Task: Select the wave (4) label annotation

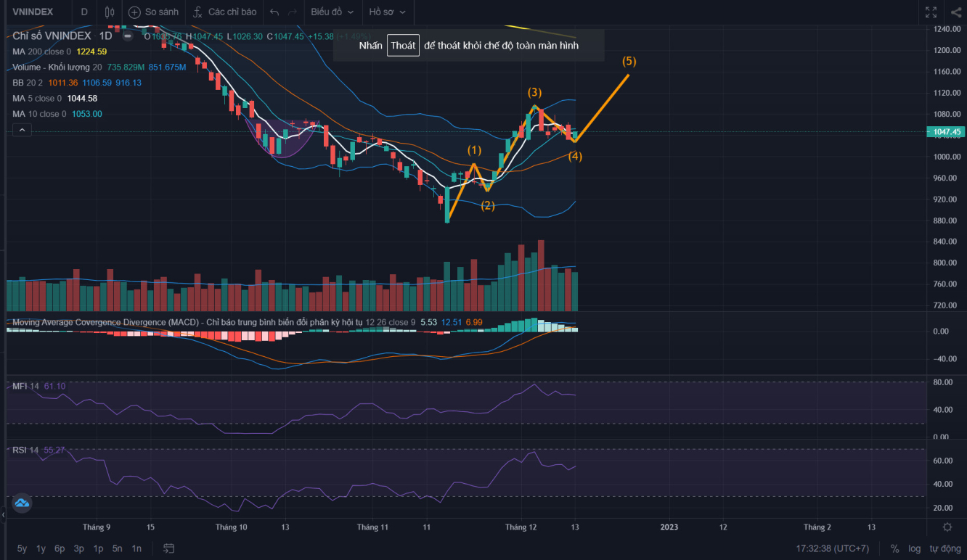Action: 575,156
